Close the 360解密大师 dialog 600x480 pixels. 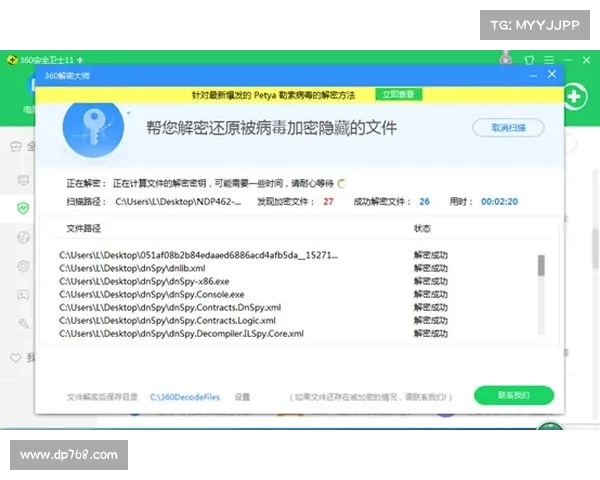point(551,74)
